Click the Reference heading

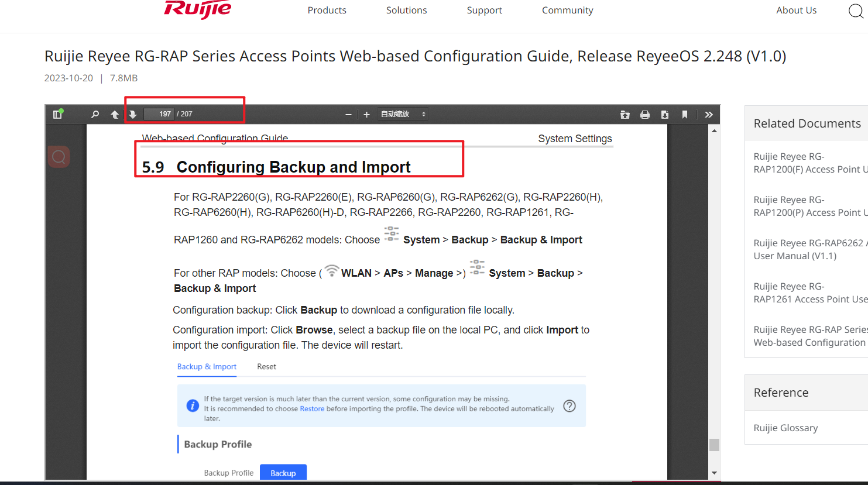781,393
